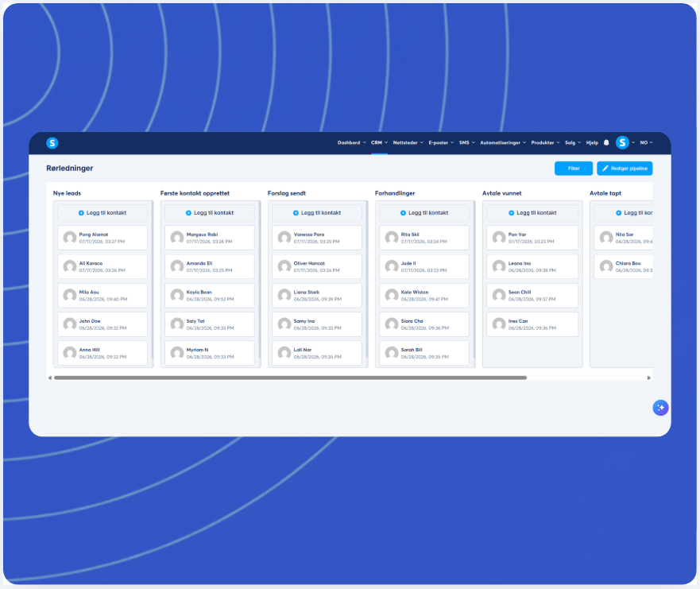The width and height of the screenshot is (700, 589).
Task: Click the Nye leads column title
Action: coord(67,193)
